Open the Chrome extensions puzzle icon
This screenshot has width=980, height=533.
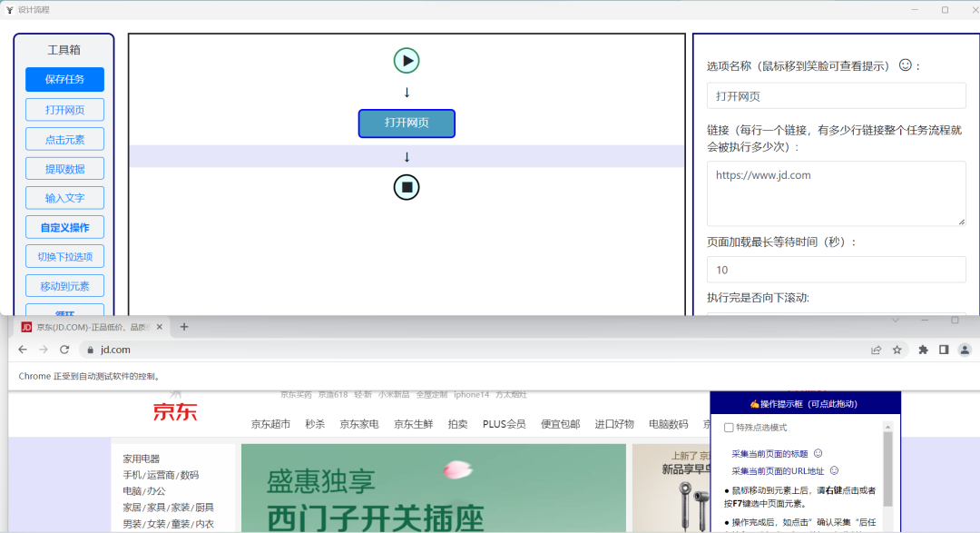click(923, 350)
